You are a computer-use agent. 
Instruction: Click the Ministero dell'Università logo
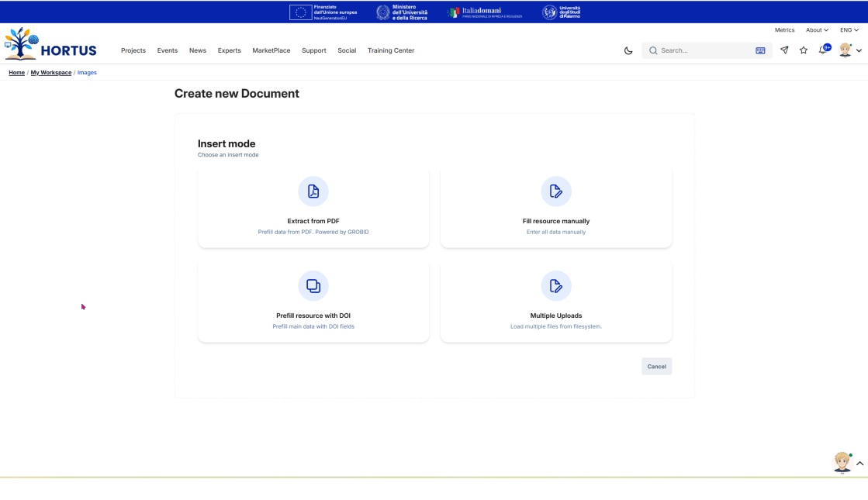[402, 12]
